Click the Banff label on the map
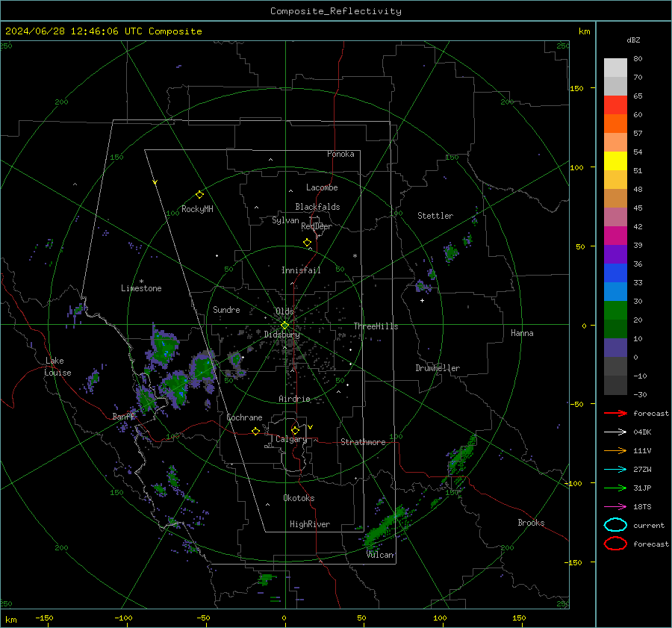The width and height of the screenshot is (672, 628). click(x=123, y=417)
